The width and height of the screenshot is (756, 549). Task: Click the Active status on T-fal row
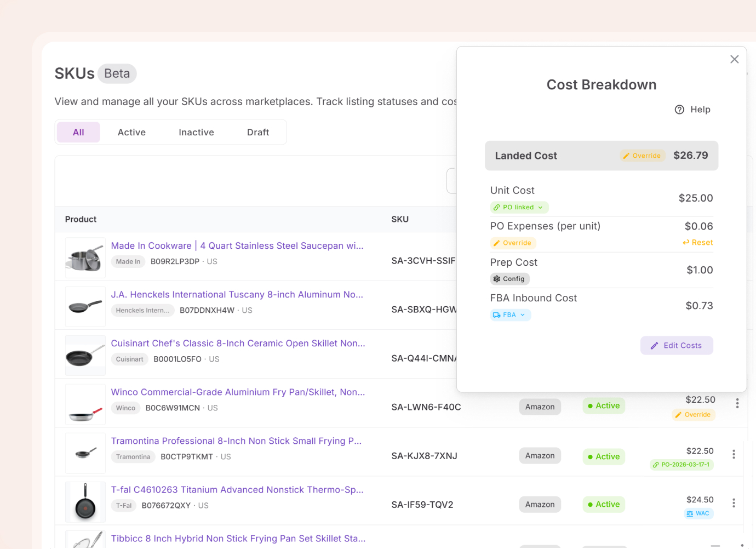click(x=603, y=504)
